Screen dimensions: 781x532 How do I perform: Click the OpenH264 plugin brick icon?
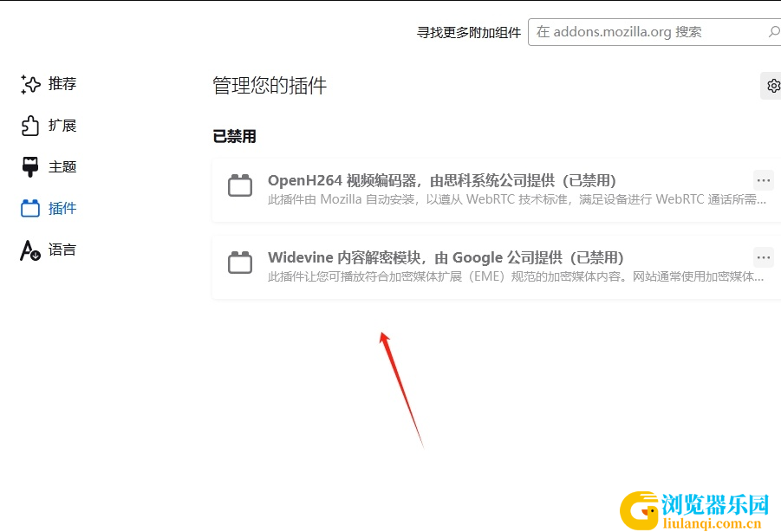tap(240, 185)
